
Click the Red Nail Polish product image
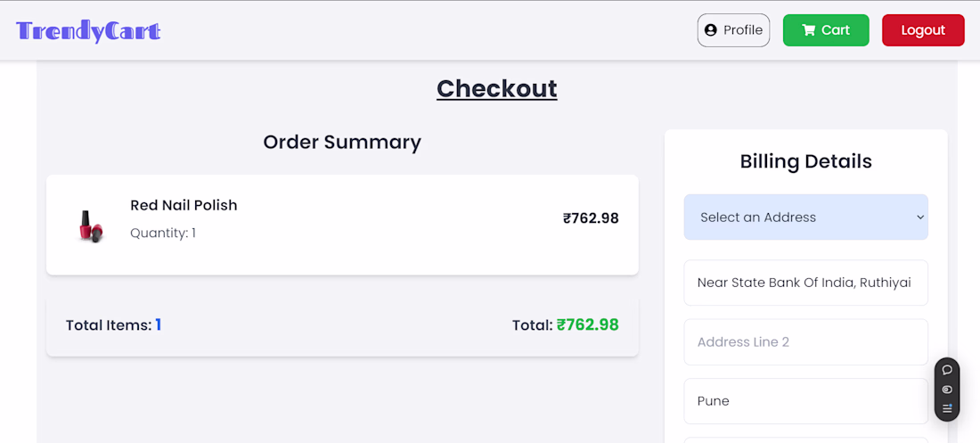click(x=90, y=226)
